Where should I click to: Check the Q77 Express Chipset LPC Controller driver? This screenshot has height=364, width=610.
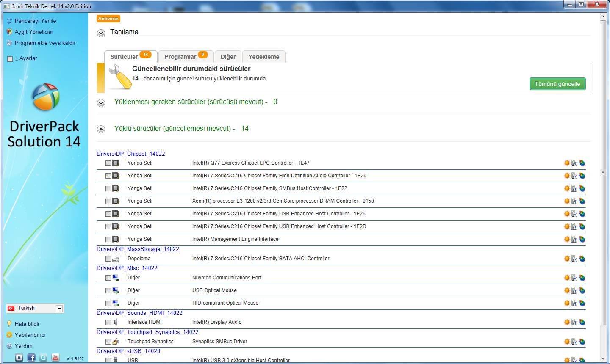pos(108,163)
